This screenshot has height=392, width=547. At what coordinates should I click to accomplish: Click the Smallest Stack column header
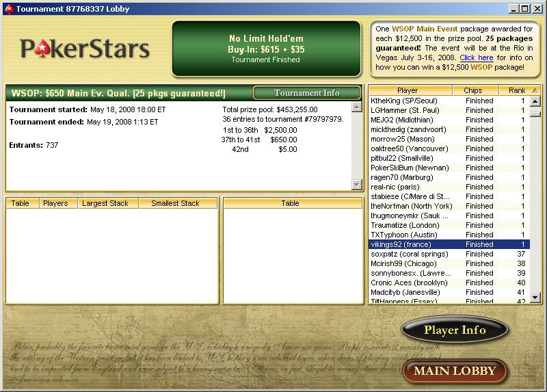coord(175,203)
